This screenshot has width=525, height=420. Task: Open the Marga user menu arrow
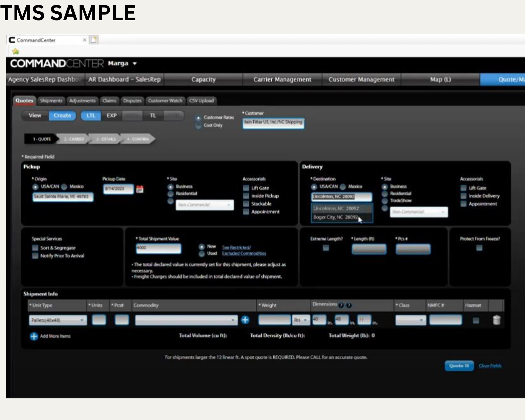point(135,64)
